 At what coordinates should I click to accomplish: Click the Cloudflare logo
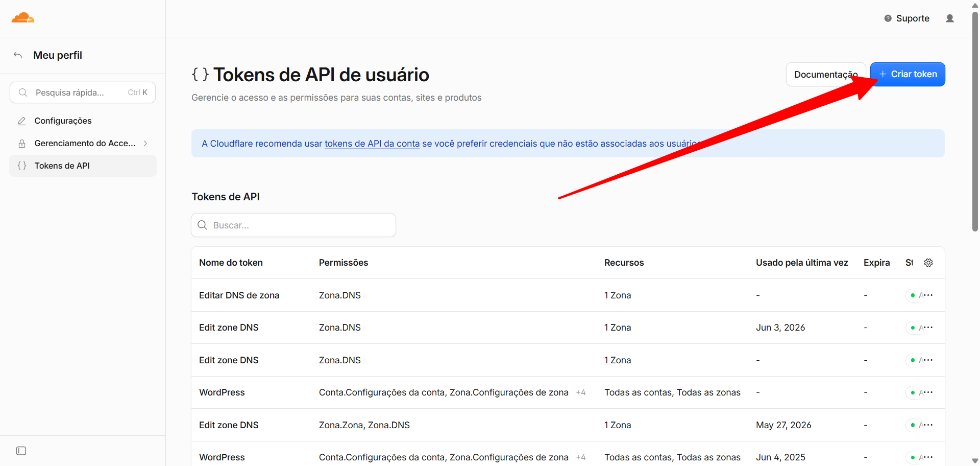[x=23, y=18]
